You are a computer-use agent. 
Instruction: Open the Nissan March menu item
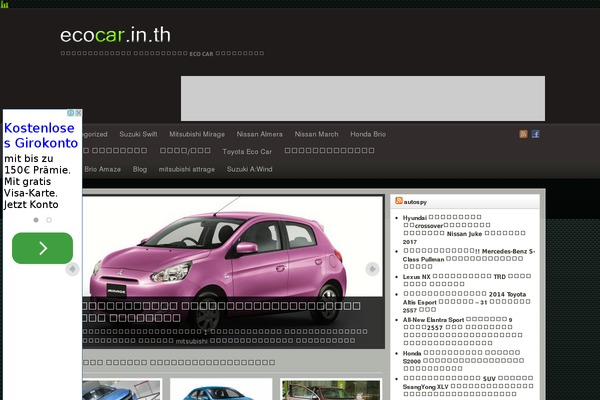[316, 134]
